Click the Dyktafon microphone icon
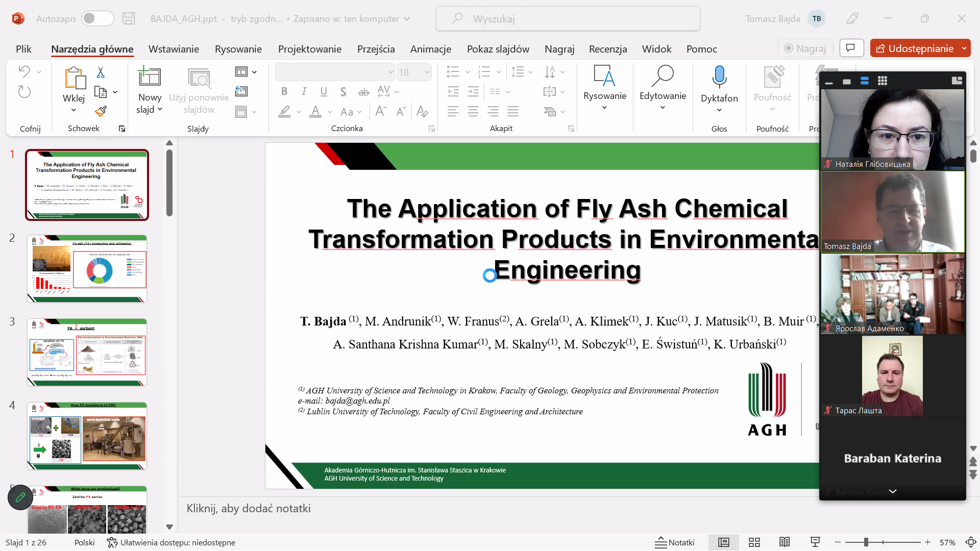 [719, 77]
